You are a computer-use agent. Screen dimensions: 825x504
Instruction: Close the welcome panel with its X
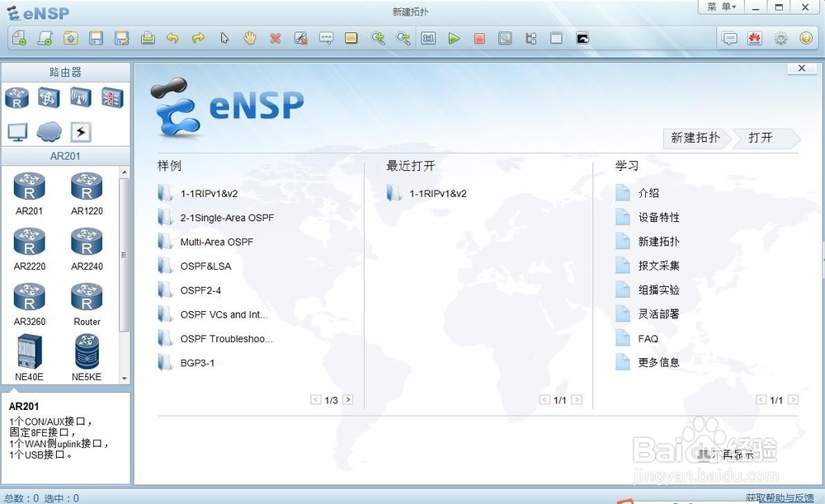tap(802, 68)
